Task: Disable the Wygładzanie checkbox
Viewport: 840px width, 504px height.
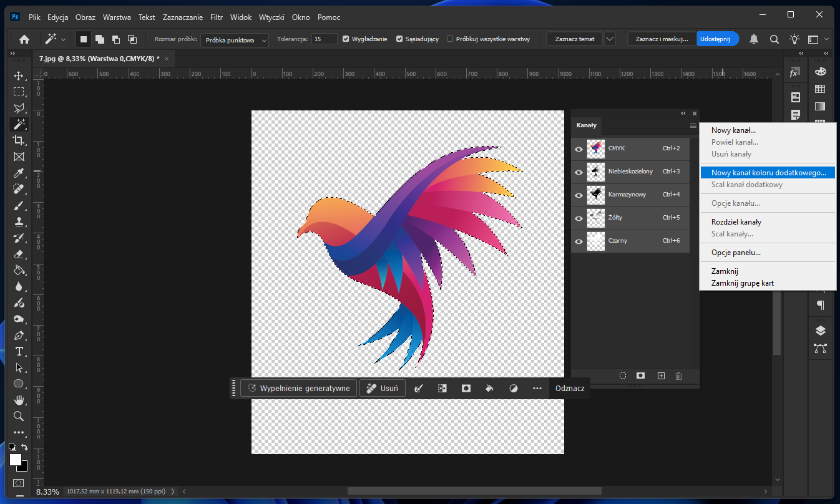Action: [x=344, y=38]
